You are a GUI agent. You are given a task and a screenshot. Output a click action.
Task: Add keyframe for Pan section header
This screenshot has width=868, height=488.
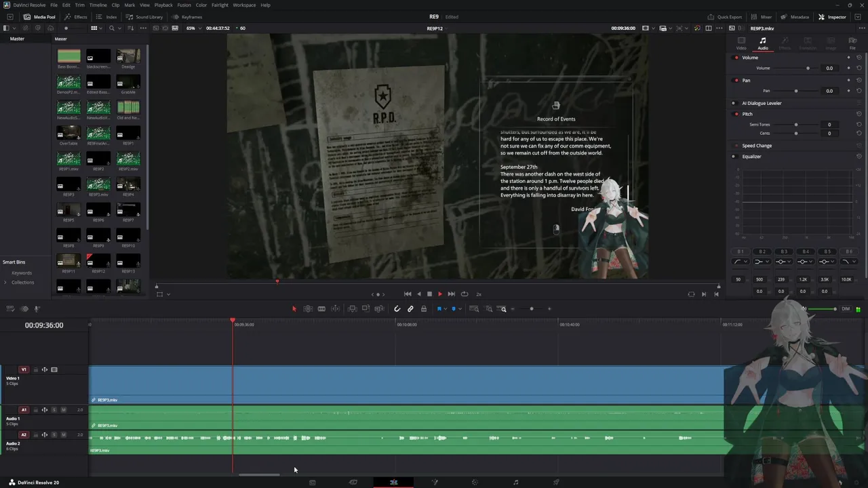(x=849, y=80)
